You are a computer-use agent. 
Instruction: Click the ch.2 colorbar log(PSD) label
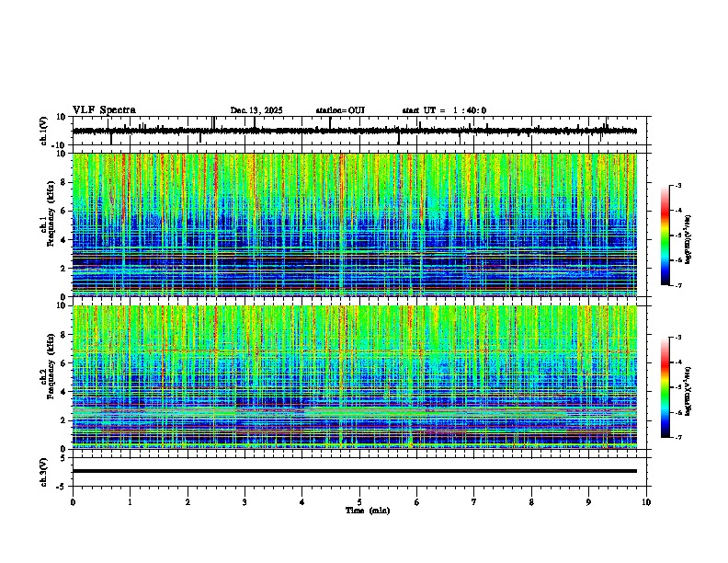tap(688, 391)
